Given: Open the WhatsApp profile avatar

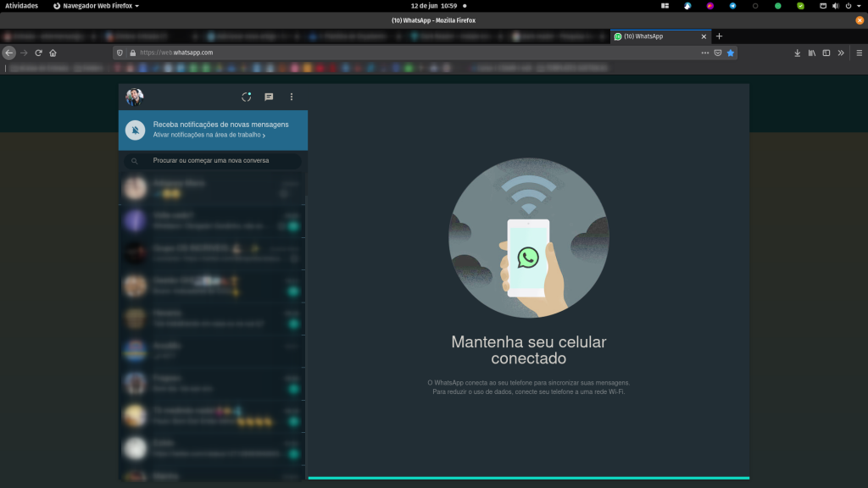Looking at the screenshot, I should [x=135, y=97].
